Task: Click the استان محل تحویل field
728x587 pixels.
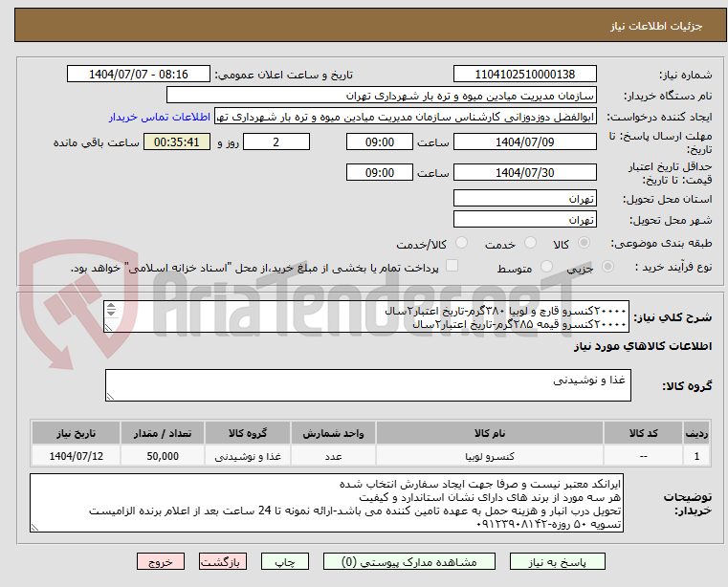Action: coord(524,198)
